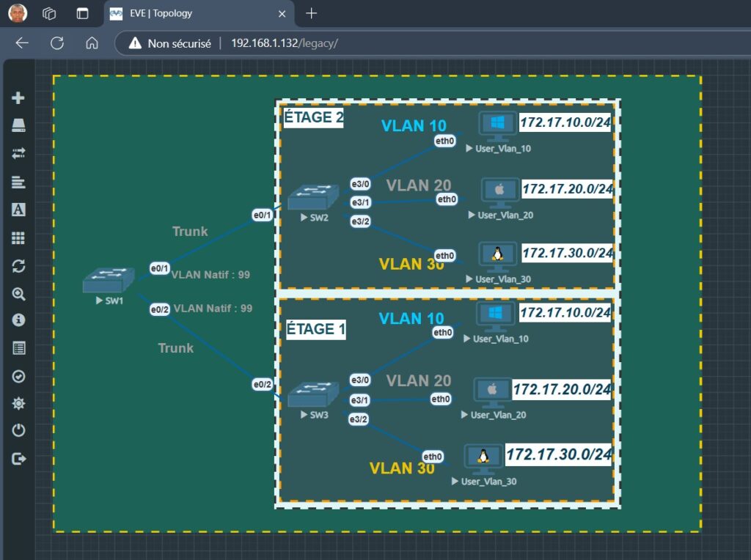Refresh the topology using sidebar refresh icon

click(18, 265)
